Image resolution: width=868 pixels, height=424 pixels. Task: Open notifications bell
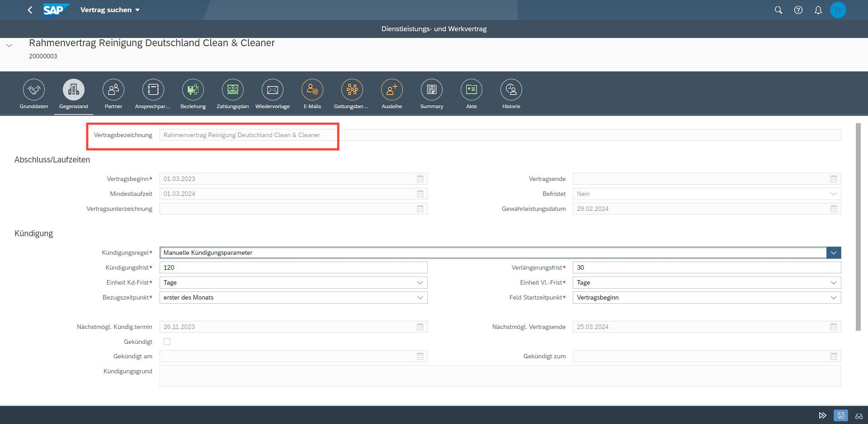click(x=818, y=10)
